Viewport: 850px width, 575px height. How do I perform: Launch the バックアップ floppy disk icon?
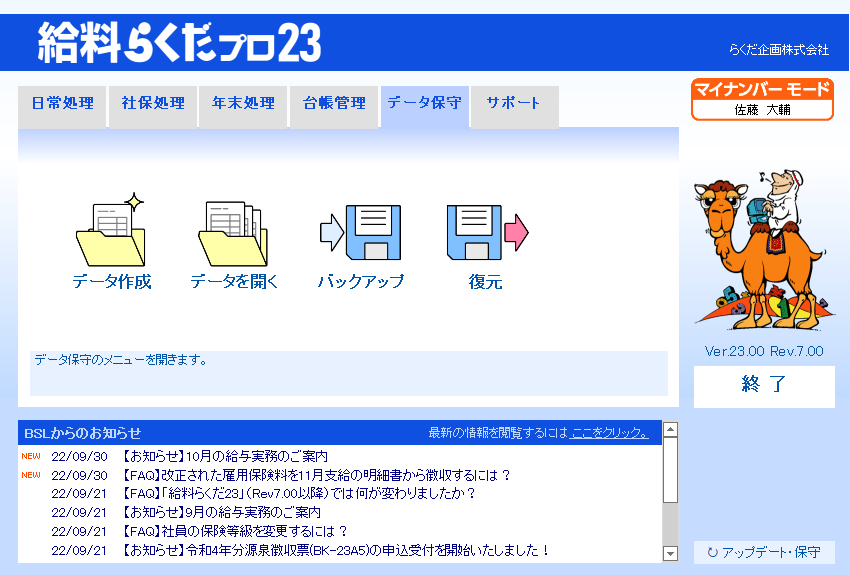[360, 232]
